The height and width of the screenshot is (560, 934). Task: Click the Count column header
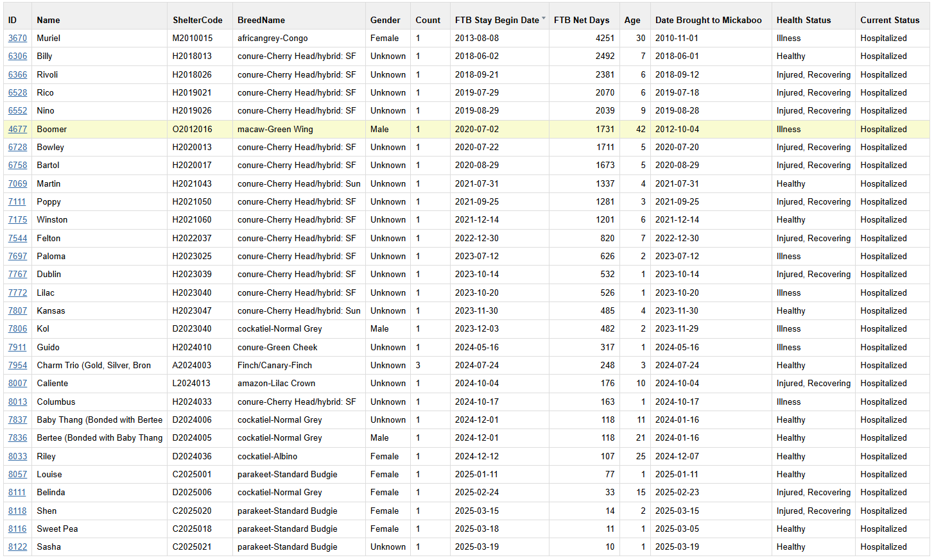[428, 21]
